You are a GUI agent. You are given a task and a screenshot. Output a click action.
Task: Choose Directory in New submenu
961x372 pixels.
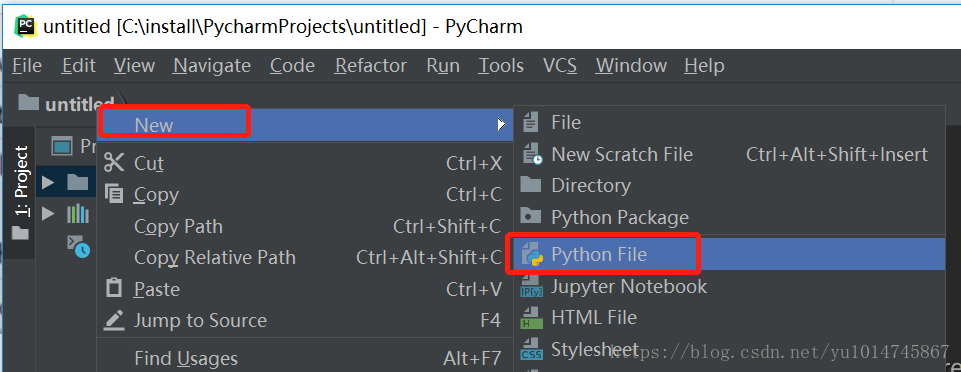729,186
